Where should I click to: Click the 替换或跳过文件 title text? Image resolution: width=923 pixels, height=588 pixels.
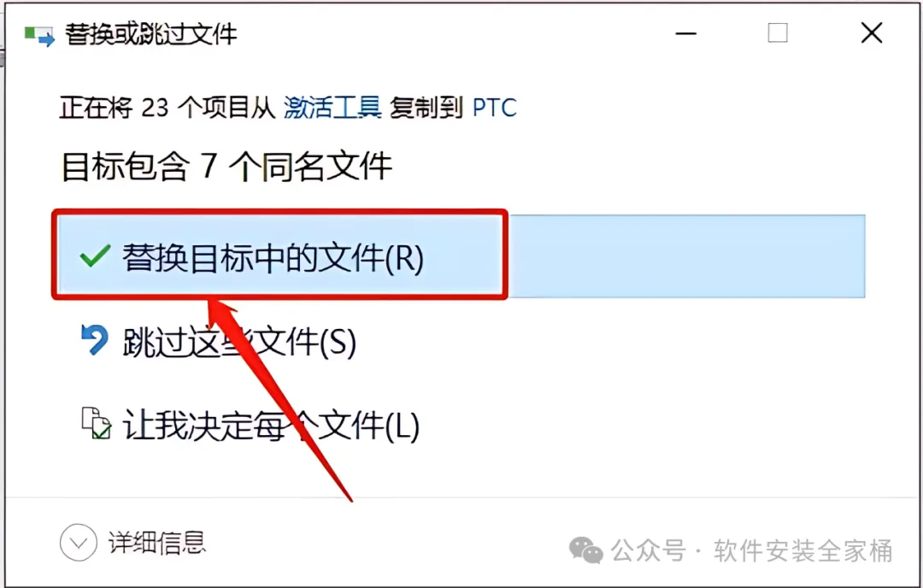151,35
